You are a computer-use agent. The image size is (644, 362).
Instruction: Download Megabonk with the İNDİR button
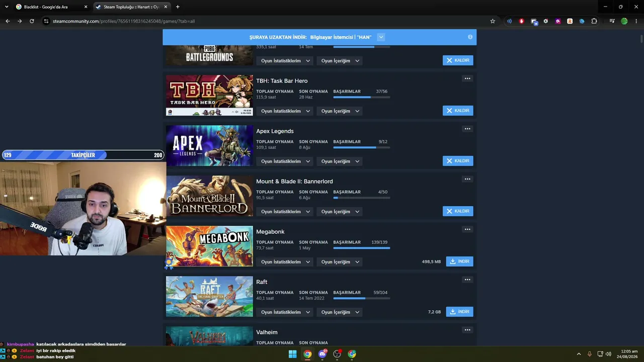coord(459,261)
